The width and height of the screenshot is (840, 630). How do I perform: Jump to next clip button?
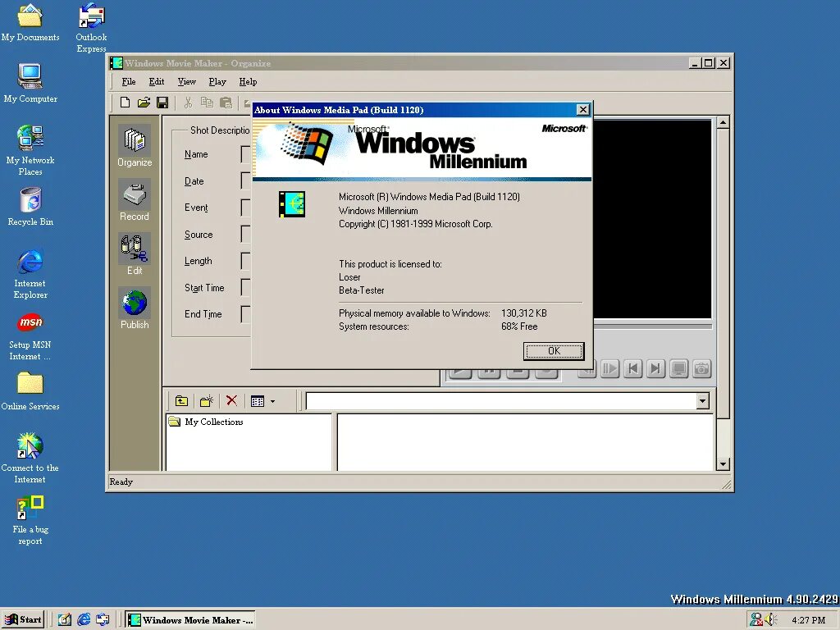655,368
